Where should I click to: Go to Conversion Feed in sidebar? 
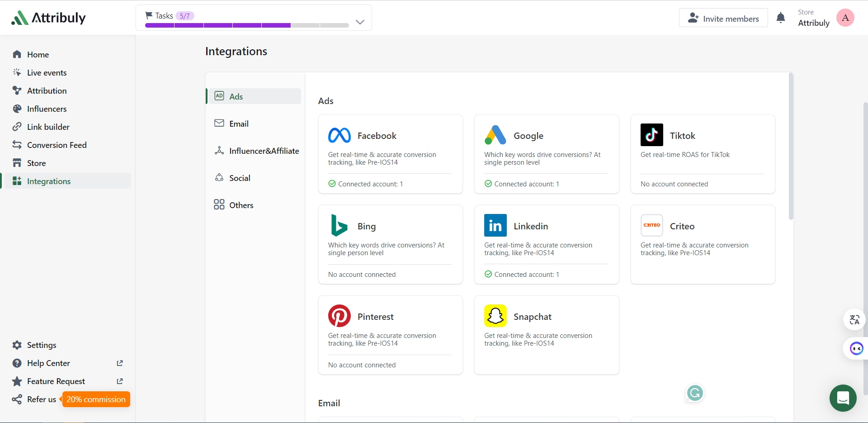click(x=57, y=145)
